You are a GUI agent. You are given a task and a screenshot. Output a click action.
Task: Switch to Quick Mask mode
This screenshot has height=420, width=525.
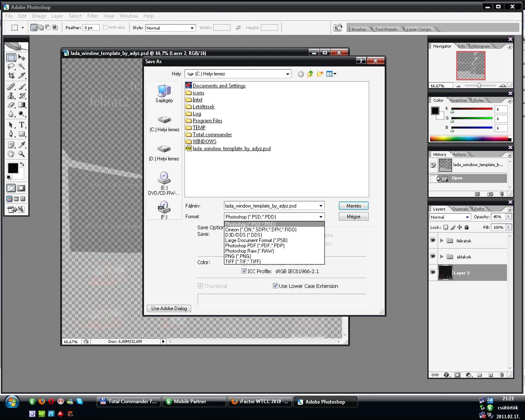pos(21,188)
